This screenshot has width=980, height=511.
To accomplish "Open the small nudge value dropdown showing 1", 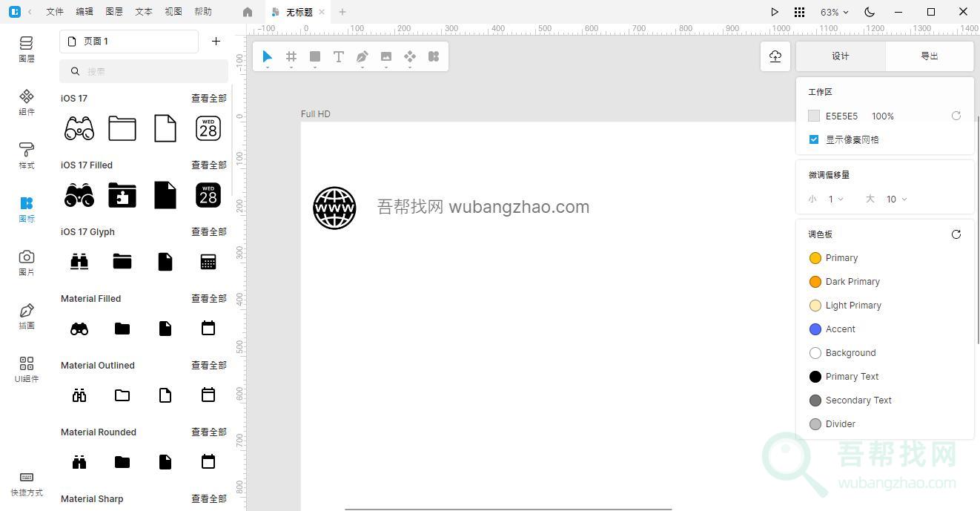I will click(833, 199).
